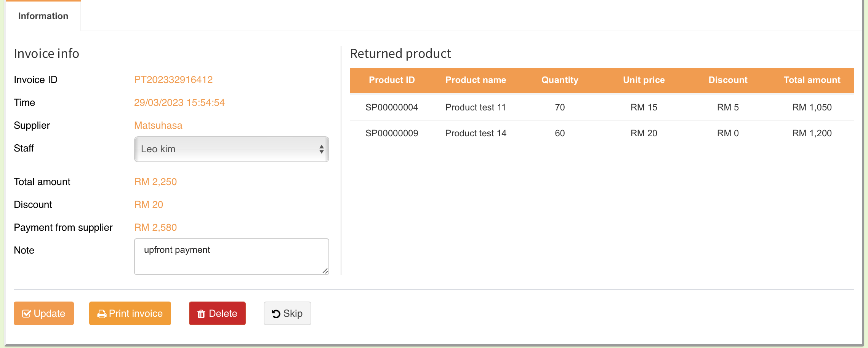Screen dimensions: 868x348
Task: Click the checkmark icon on Update button
Action: 26,314
